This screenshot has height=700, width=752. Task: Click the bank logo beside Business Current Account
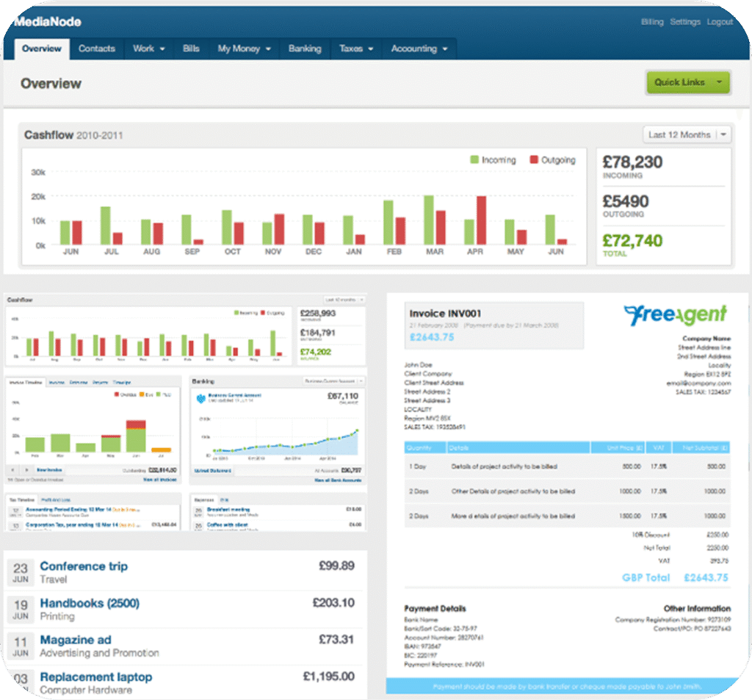(x=200, y=398)
